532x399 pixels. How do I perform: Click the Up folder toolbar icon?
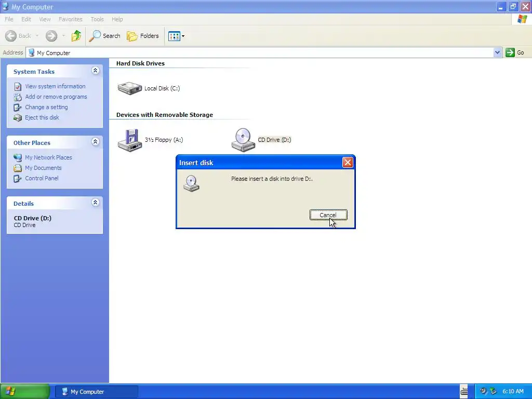(x=76, y=36)
